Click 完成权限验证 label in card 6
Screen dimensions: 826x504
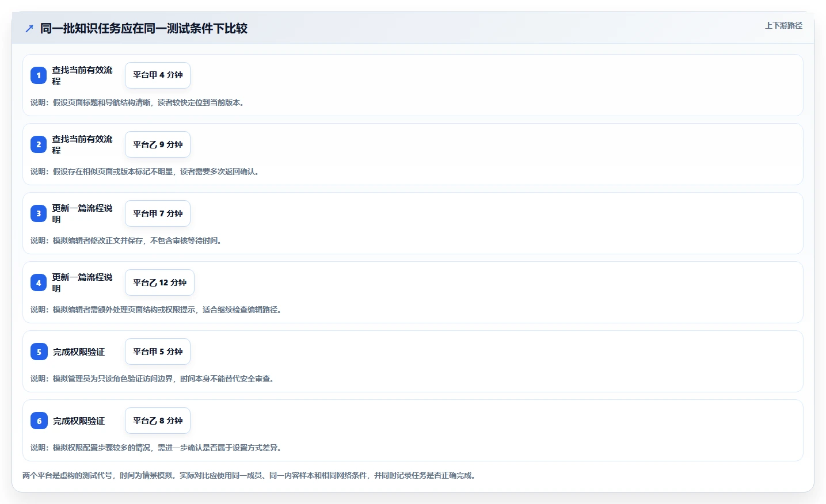click(x=79, y=421)
